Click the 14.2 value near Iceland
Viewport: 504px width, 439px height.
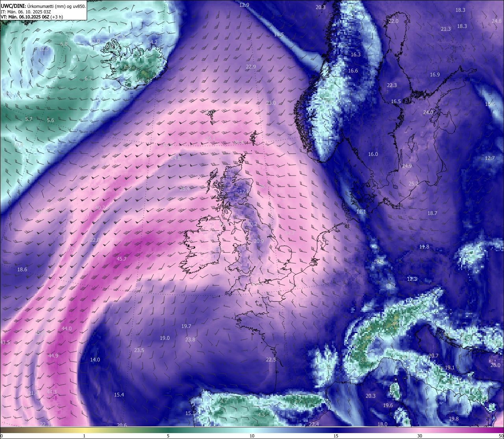pos(152,42)
